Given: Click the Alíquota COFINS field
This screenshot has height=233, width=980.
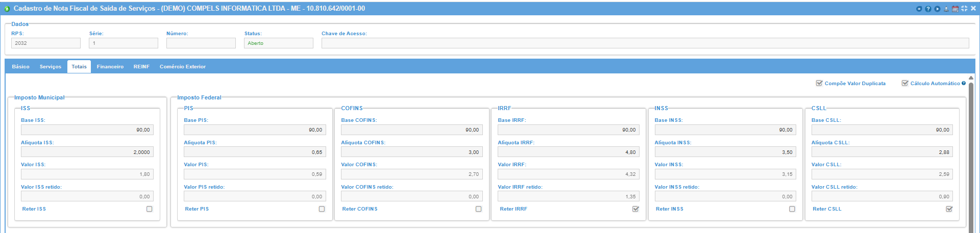Looking at the screenshot, I should click(x=412, y=152).
